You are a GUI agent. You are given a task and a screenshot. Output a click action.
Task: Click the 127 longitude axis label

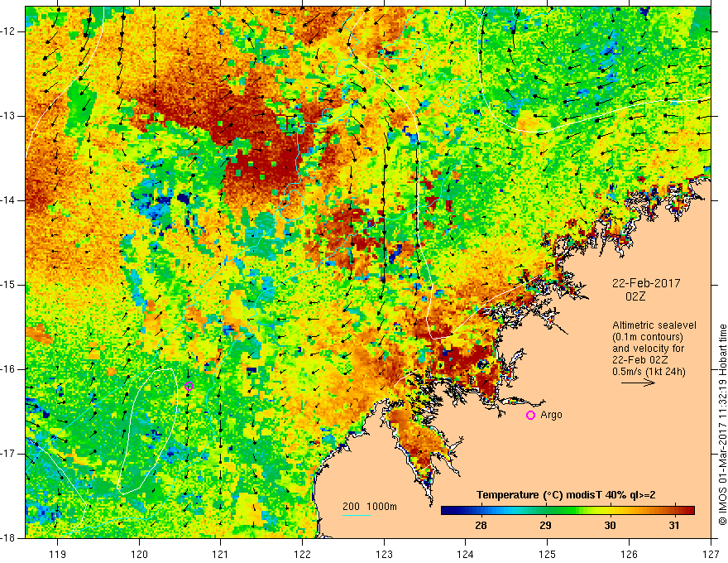(711, 554)
